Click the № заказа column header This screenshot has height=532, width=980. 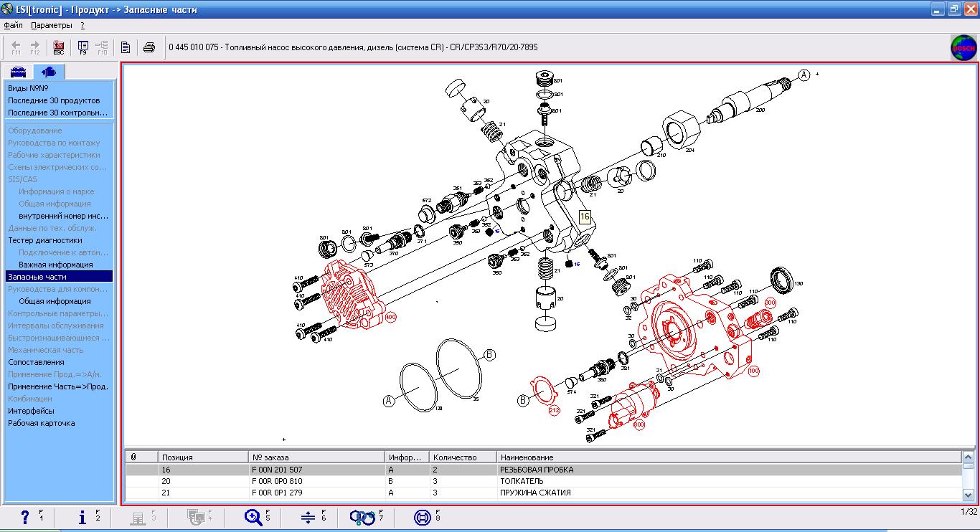click(316, 457)
